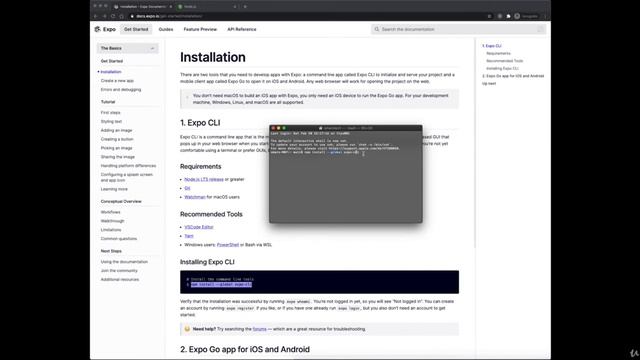This screenshot has width=640, height=360.
Task: Open the Feature Preview nav item
Action: 200,29
